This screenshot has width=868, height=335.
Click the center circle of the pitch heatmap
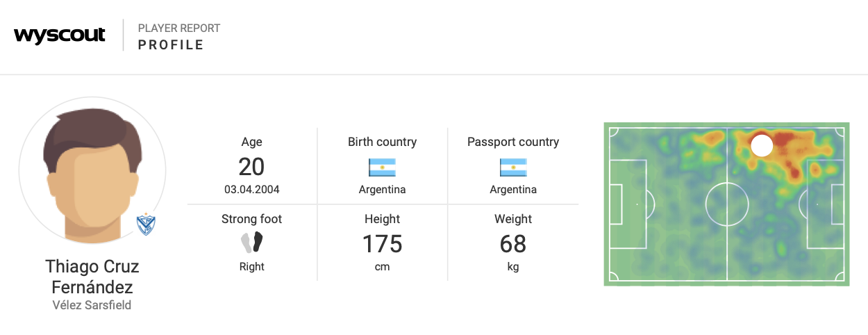tap(727, 204)
